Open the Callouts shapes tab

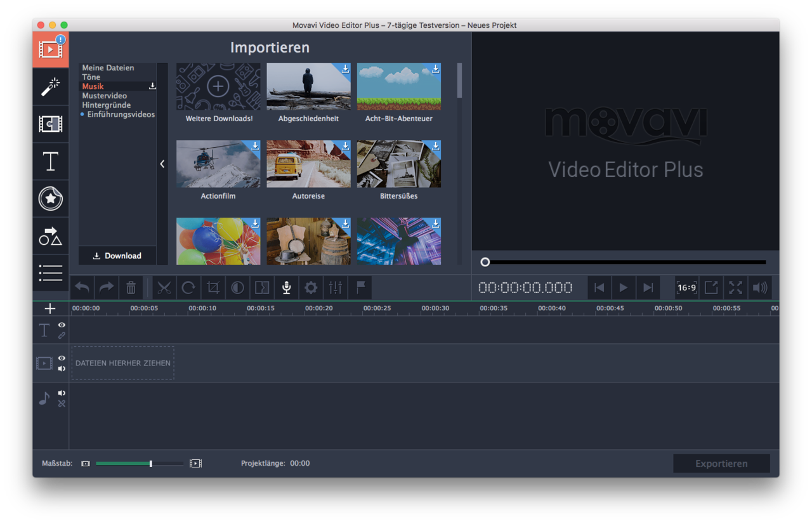(51, 236)
